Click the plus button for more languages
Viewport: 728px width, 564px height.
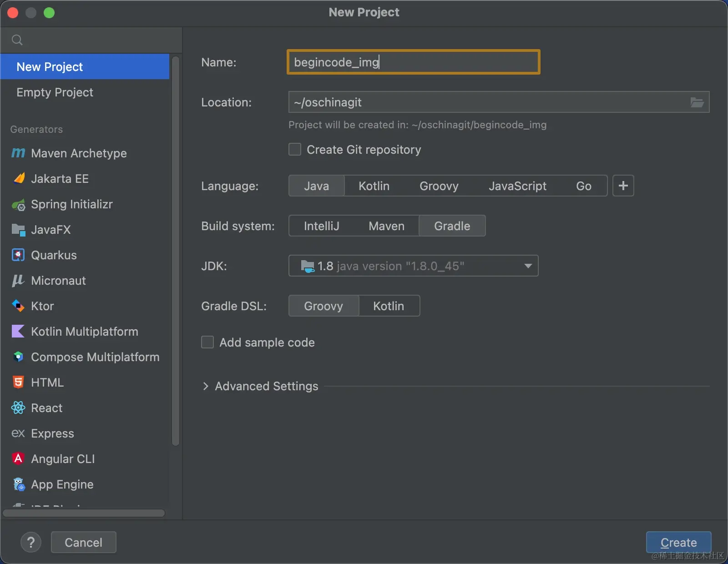pyautogui.click(x=623, y=186)
